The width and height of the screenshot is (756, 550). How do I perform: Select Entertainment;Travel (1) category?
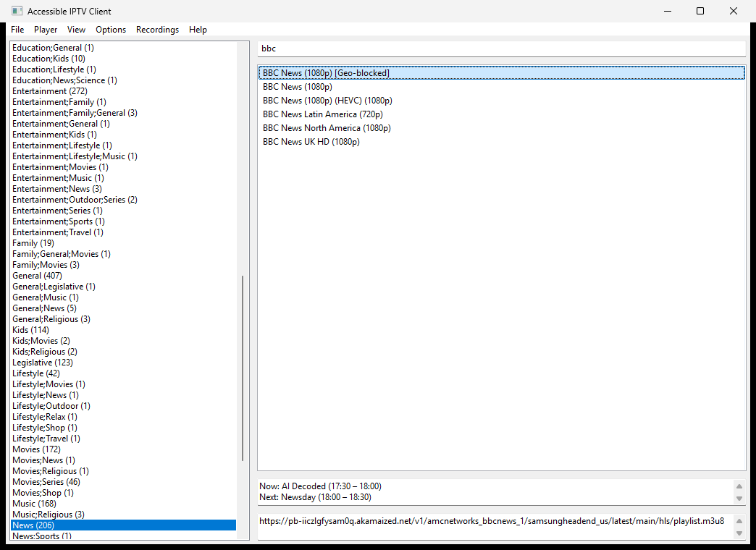coord(123,232)
